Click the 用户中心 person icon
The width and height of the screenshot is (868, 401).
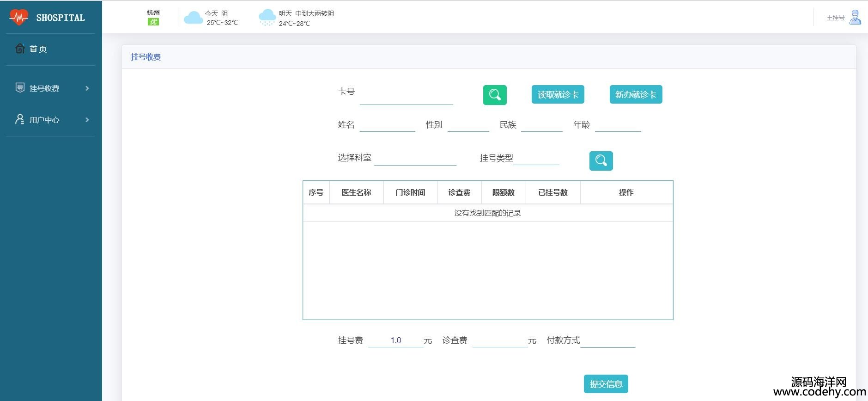20,119
